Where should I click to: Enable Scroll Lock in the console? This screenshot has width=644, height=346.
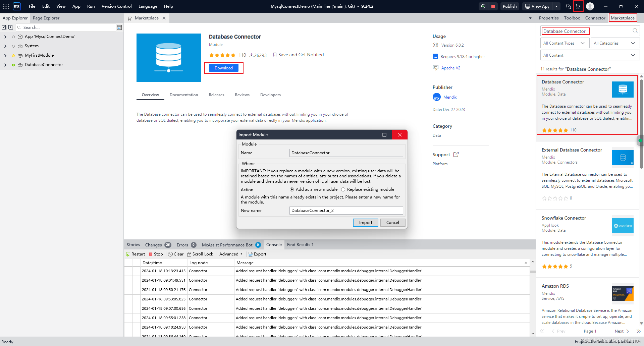click(200, 254)
